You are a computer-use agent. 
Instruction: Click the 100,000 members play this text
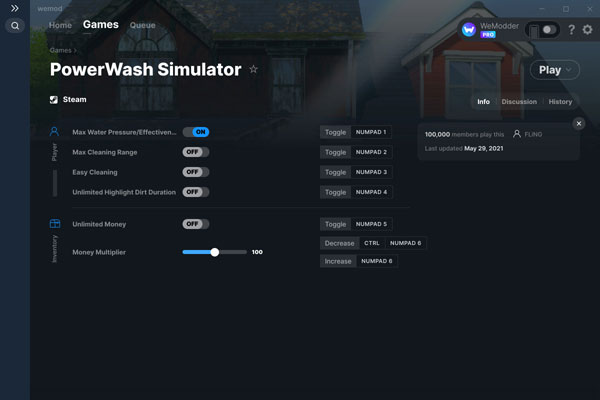tap(464, 134)
